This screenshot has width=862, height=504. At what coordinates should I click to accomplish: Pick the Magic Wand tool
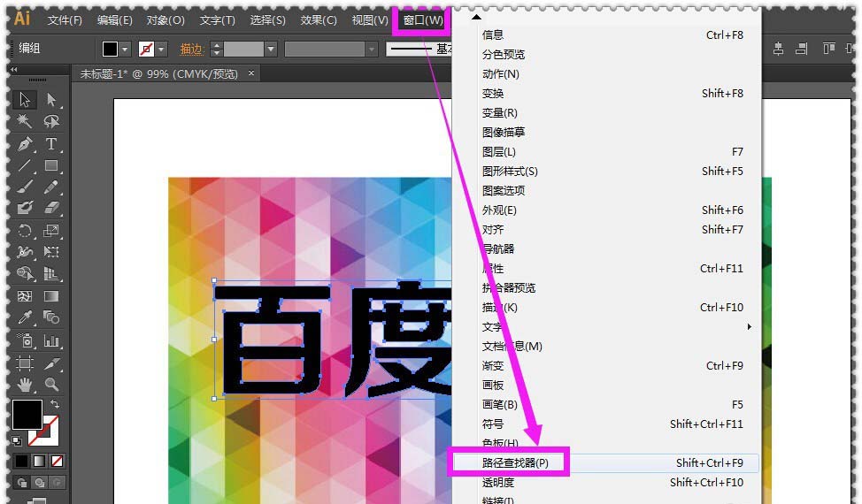coord(25,121)
